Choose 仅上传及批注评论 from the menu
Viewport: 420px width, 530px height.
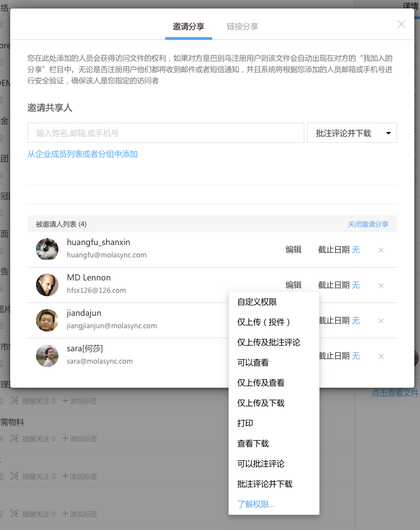click(x=274, y=342)
